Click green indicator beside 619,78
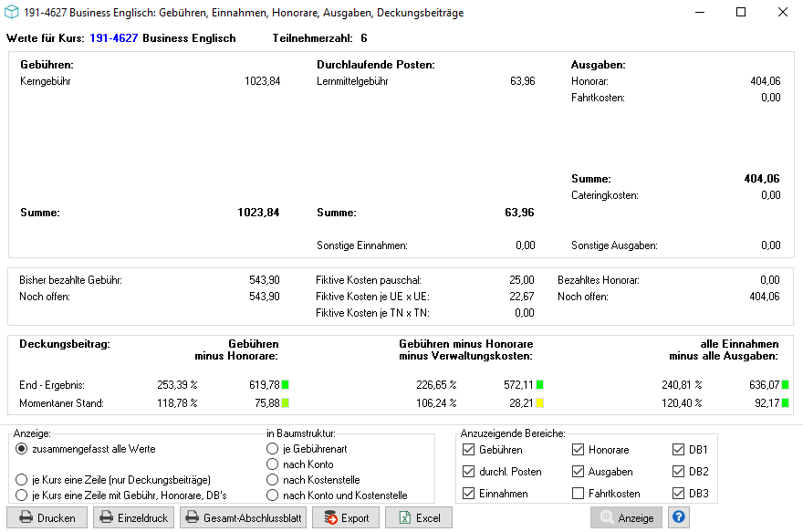Image resolution: width=803 pixels, height=532 pixels. coord(286,384)
